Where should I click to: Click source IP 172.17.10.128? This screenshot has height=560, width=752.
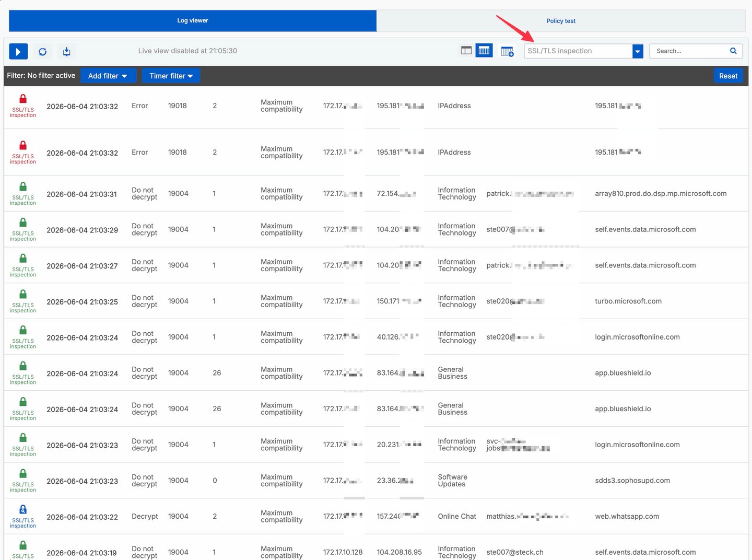(343, 552)
